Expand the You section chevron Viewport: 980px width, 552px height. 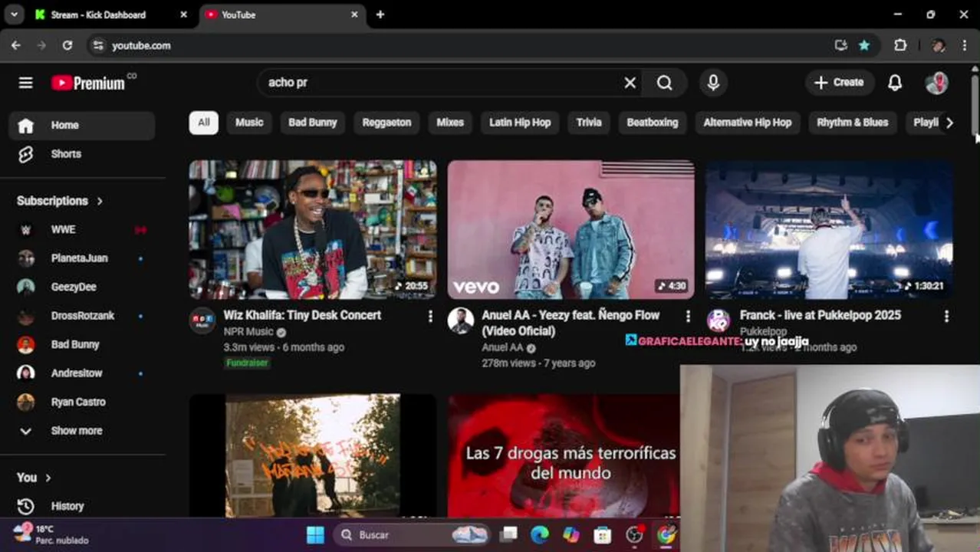[48, 478]
